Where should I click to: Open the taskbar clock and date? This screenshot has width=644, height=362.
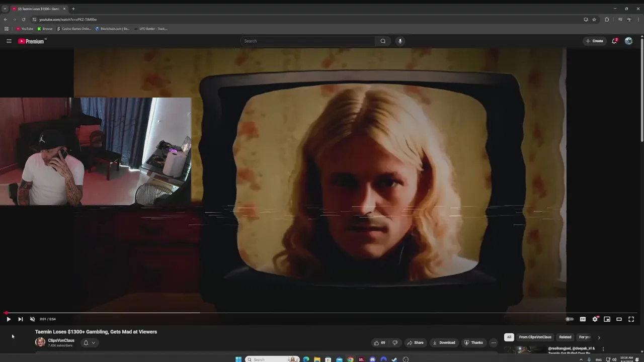[x=627, y=359]
